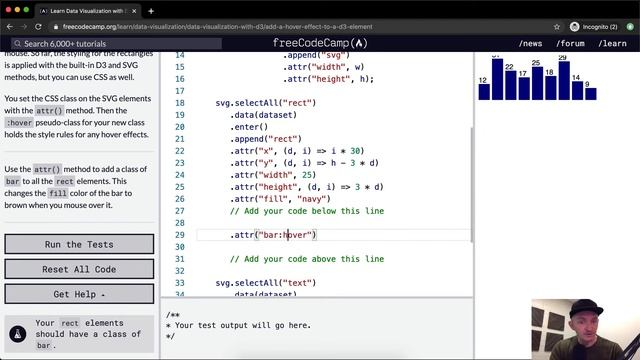
Task: Reload the page with the refresh icon
Action: pyautogui.click(x=38, y=27)
